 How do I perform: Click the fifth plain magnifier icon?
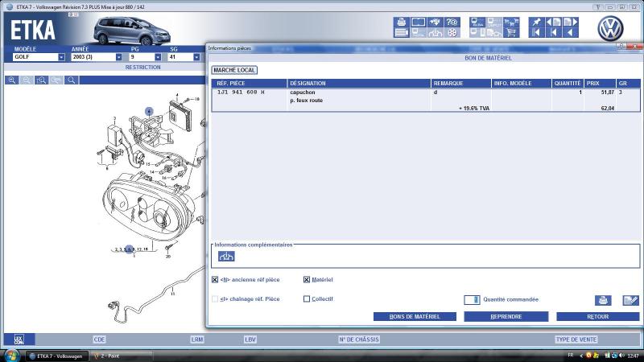pos(72,80)
